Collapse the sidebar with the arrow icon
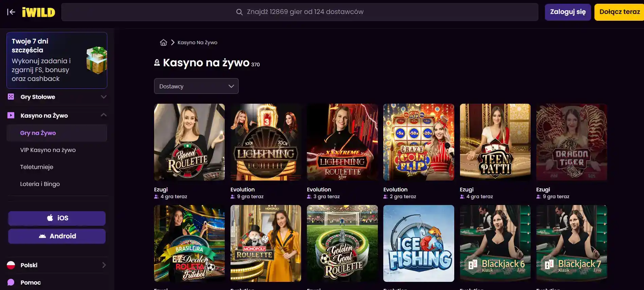644x290 pixels. coord(11,12)
